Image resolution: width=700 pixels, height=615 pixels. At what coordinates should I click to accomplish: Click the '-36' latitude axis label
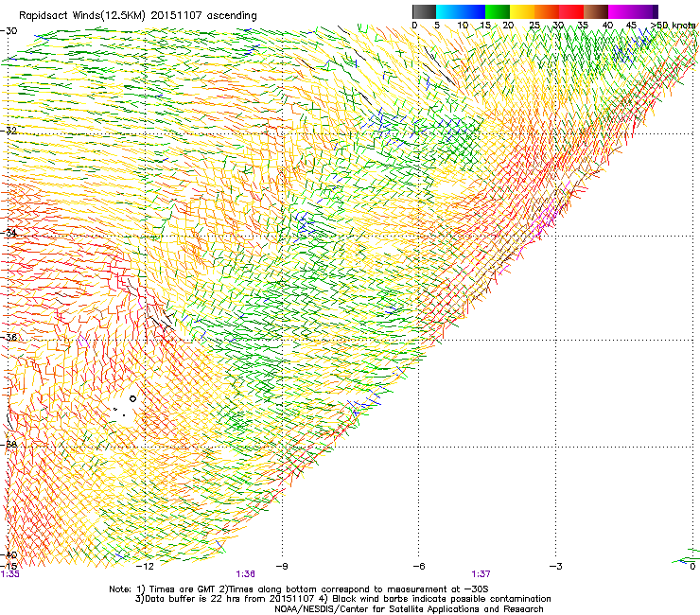click(9, 337)
